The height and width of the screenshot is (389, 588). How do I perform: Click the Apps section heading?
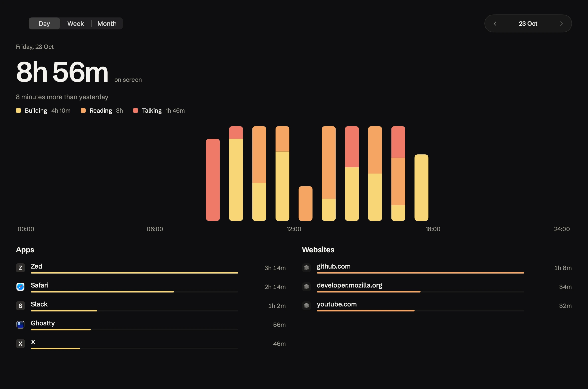[x=25, y=250]
